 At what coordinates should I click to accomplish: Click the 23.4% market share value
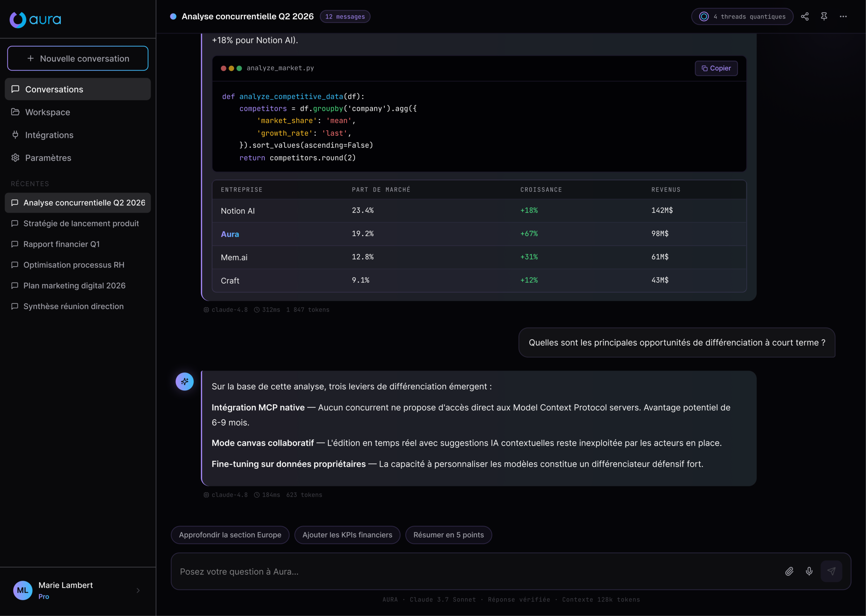(363, 210)
